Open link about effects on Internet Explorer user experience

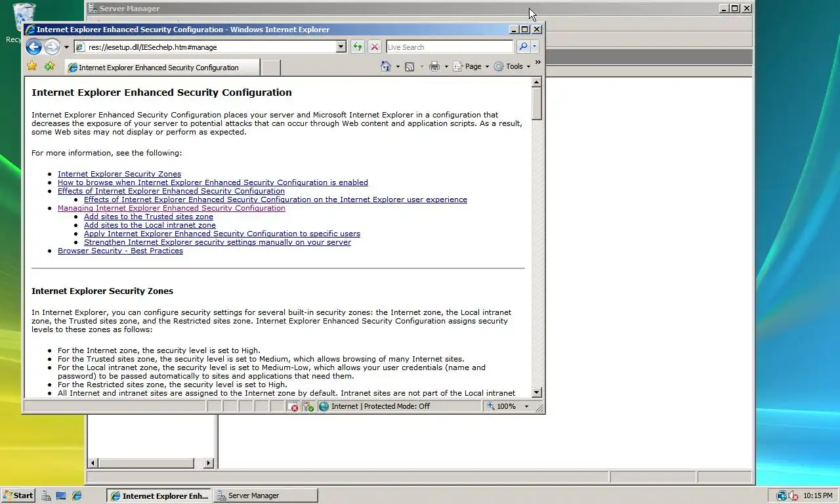click(x=276, y=199)
